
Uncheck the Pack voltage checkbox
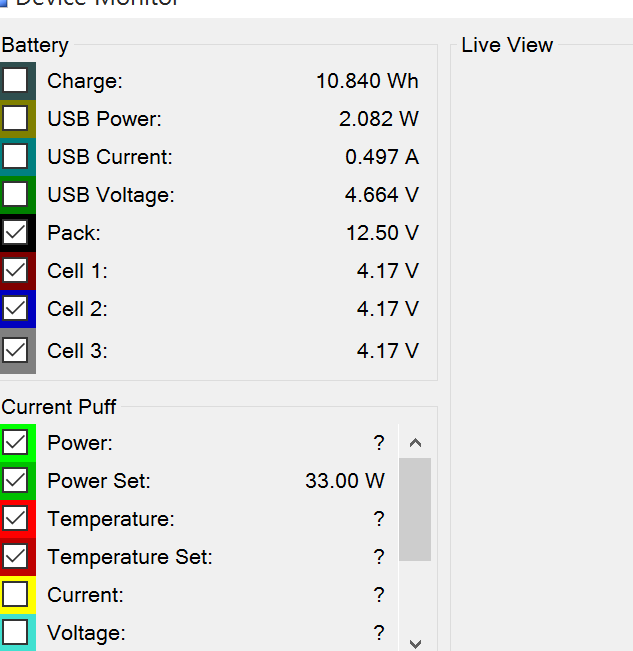(x=15, y=233)
